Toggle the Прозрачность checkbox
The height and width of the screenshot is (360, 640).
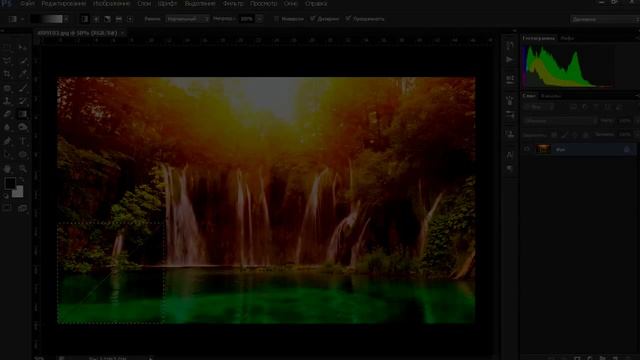coord(348,19)
